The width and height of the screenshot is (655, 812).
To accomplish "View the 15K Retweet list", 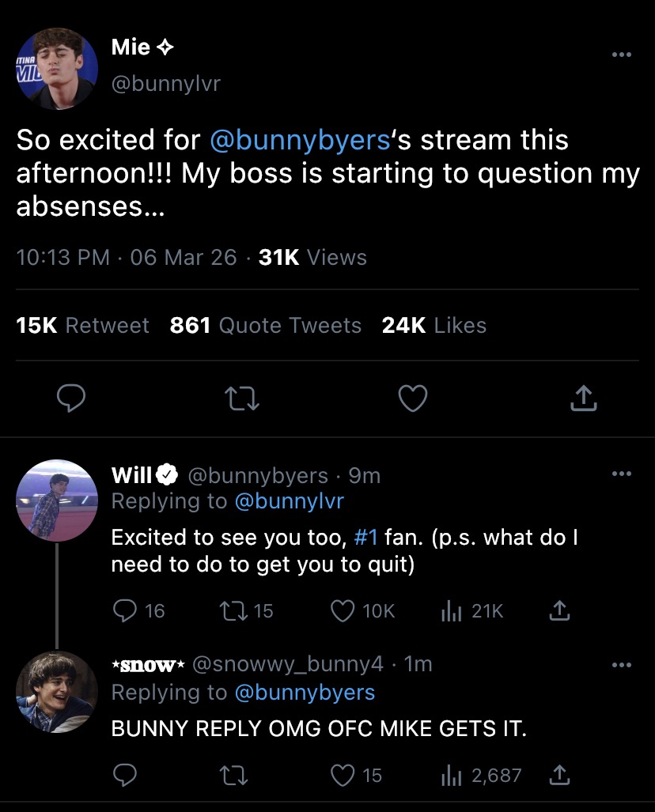I will click(x=83, y=325).
